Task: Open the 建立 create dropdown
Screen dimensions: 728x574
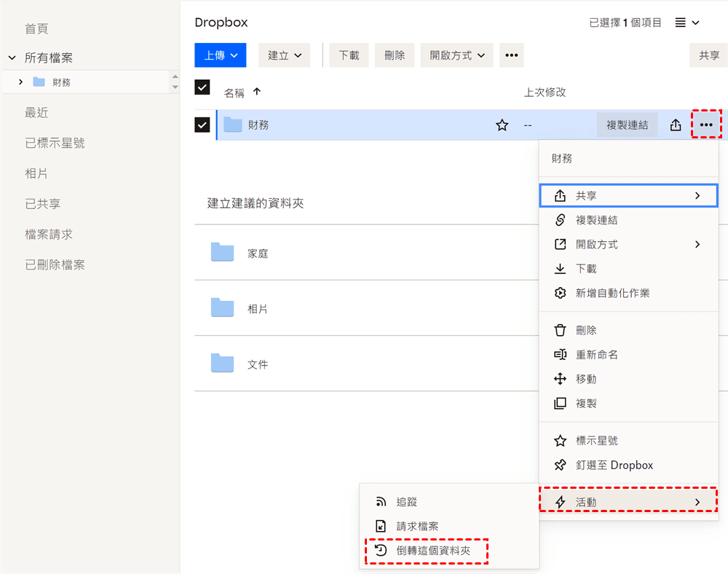Action: click(x=284, y=55)
